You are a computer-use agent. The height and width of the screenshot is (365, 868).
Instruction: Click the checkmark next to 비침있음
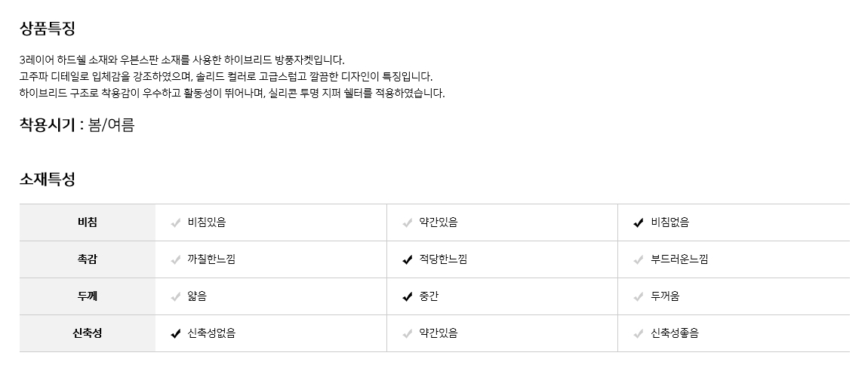pyautogui.click(x=175, y=222)
